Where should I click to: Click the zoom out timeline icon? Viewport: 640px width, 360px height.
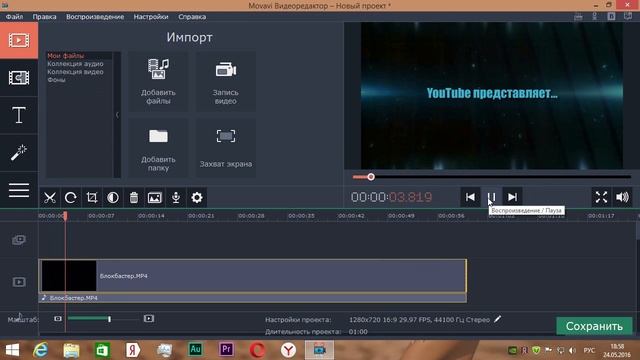coord(58,318)
